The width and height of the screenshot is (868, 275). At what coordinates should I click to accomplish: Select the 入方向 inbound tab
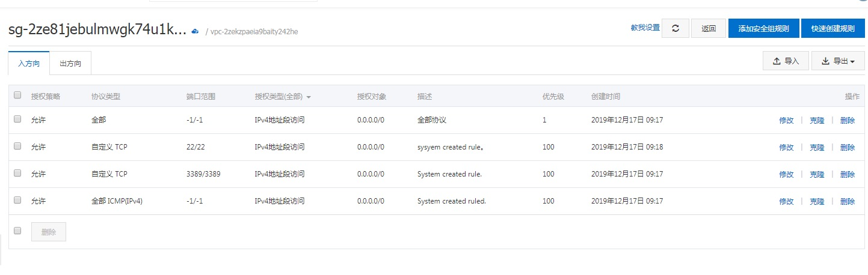pos(29,64)
